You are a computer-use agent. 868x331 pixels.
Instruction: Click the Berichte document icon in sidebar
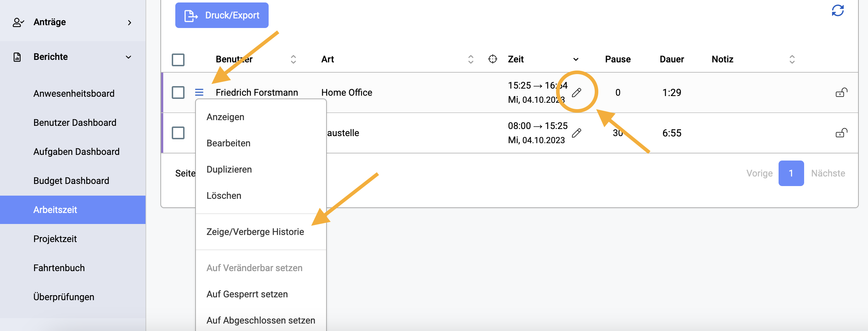pyautogui.click(x=17, y=57)
